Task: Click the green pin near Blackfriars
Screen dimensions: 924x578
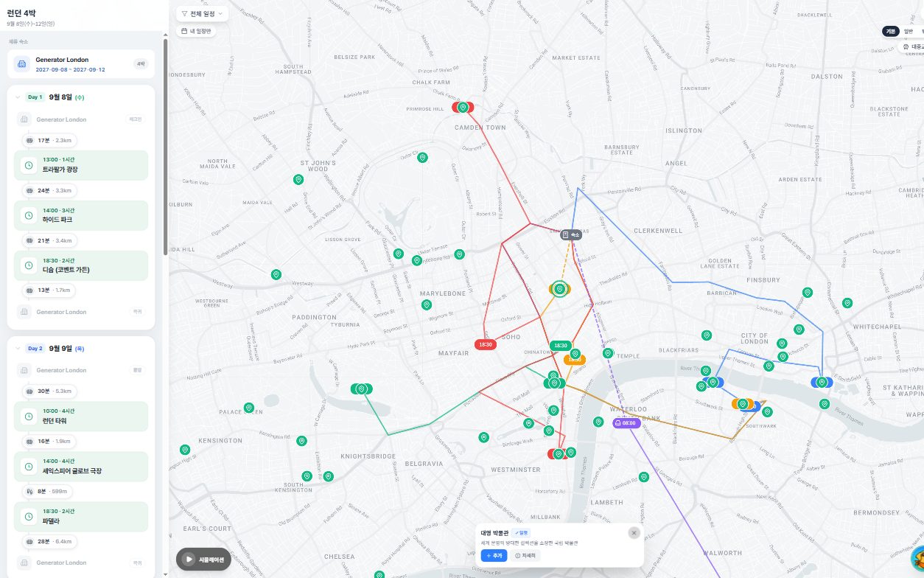Action: (707, 335)
